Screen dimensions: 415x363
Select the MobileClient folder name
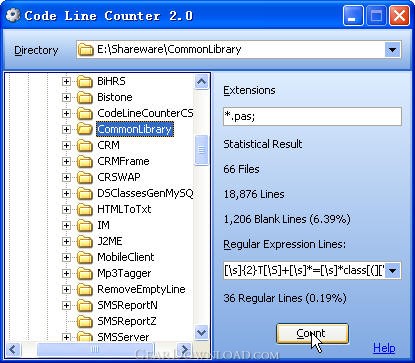tap(126, 257)
